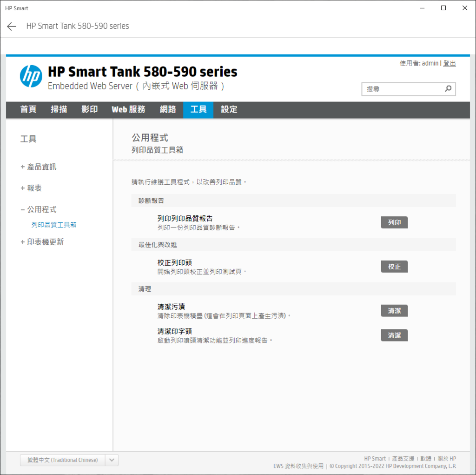Open the 影印 tab
476x475 pixels.
click(90, 109)
